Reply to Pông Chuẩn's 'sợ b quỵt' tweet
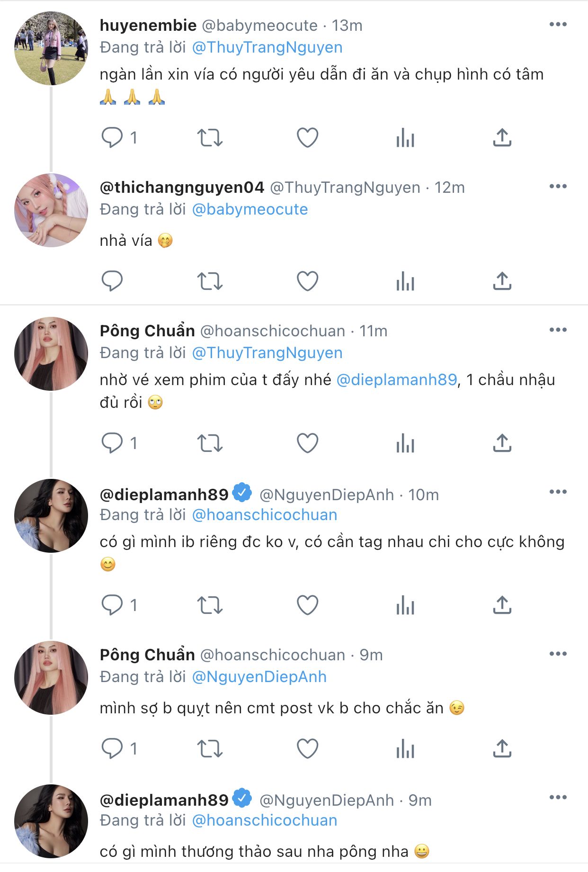This screenshot has width=588, height=872. click(113, 749)
